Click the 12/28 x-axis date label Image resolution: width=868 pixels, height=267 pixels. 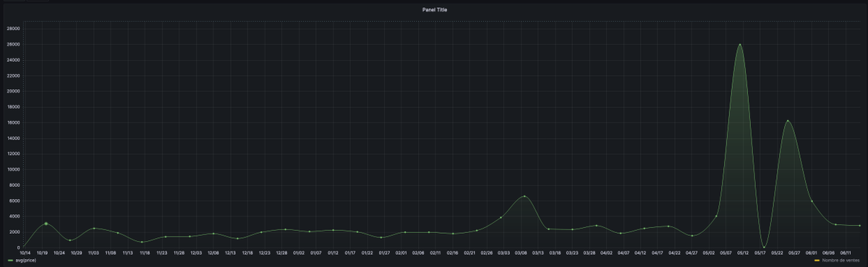coord(281,253)
